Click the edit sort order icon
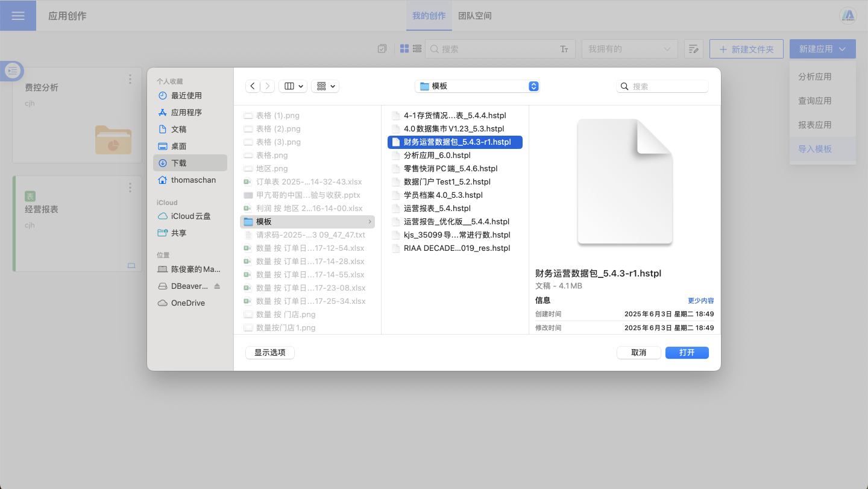This screenshot has height=489, width=868. 694,49
